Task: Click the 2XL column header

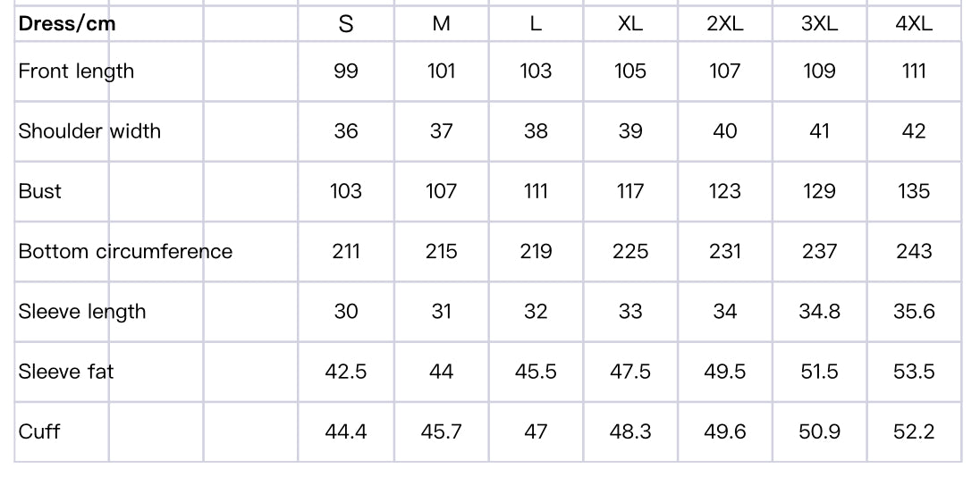Action: coord(725,24)
